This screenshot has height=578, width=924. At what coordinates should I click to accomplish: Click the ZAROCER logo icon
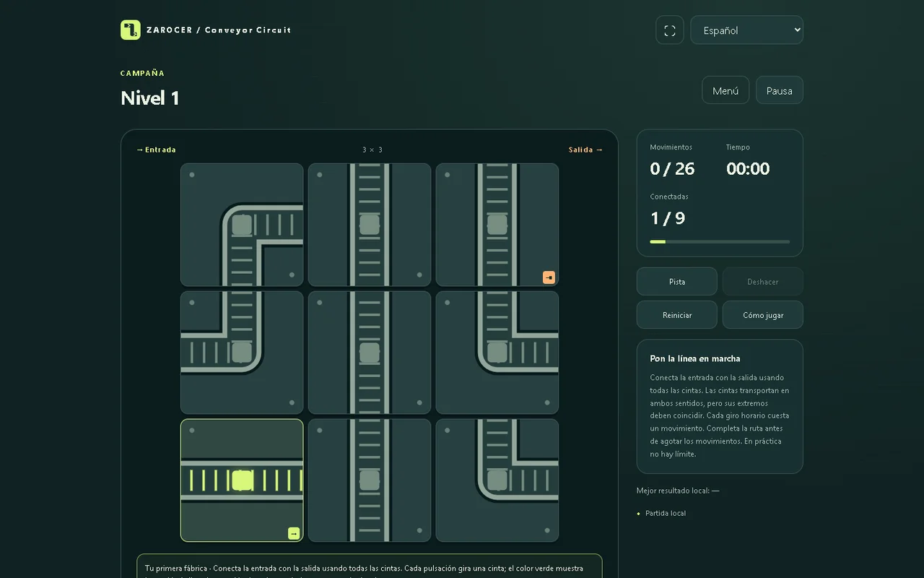[131, 30]
